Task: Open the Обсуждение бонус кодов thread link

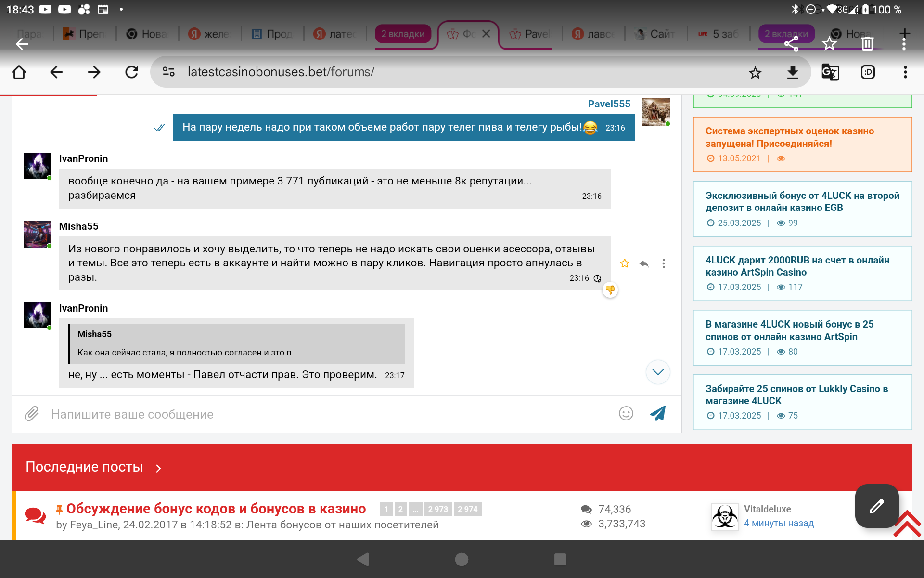Action: [x=216, y=509]
